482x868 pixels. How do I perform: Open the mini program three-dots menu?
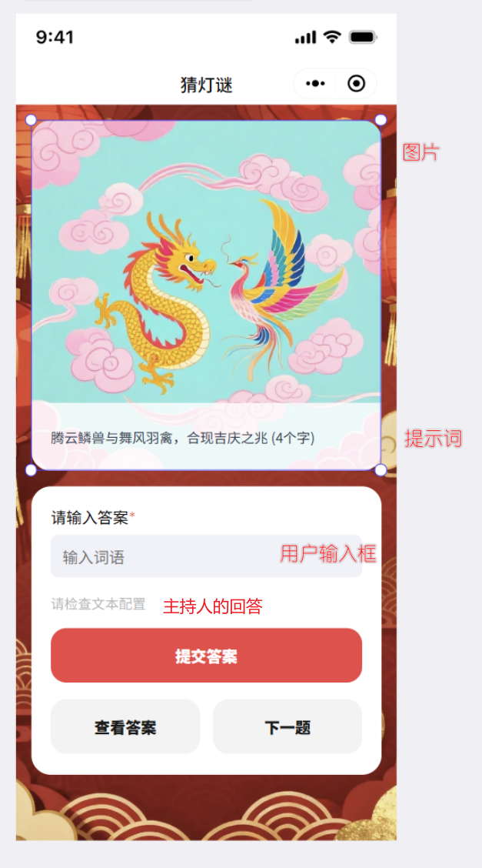tap(315, 84)
